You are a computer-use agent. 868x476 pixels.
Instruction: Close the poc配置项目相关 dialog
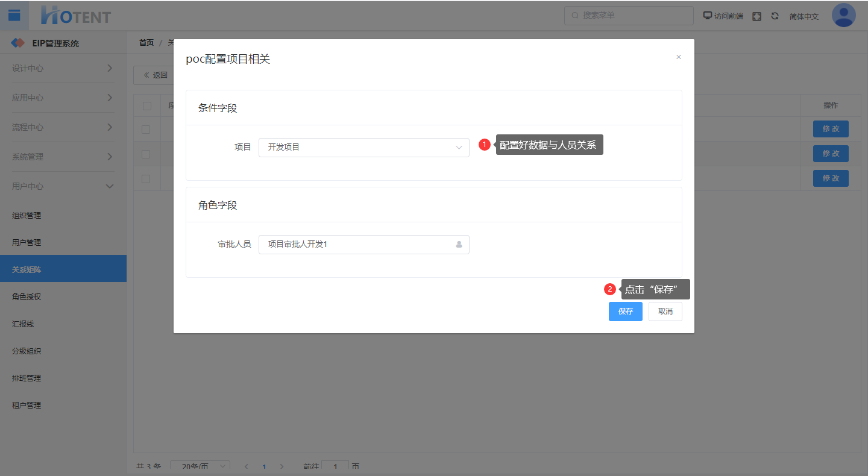[679, 57]
